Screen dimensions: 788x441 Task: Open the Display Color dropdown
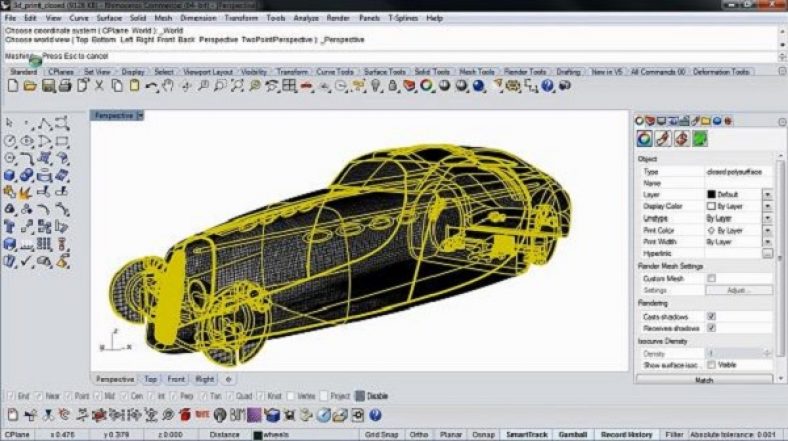(767, 206)
